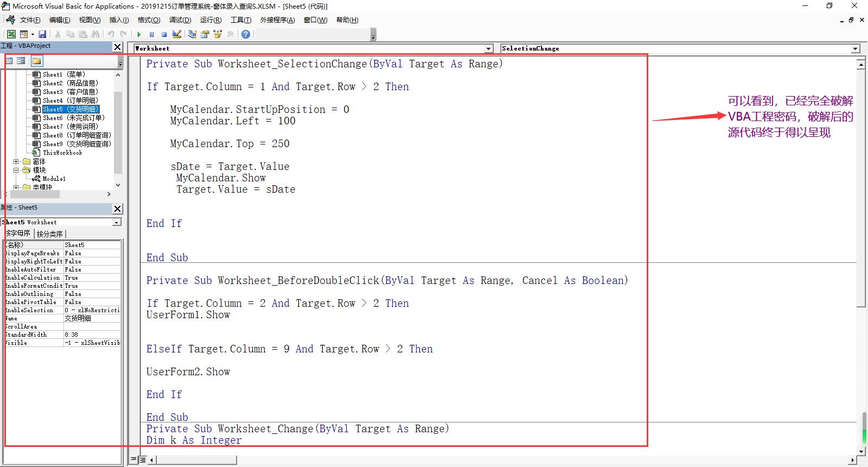Select Sheet4 (订单明细) in project tree
Image resolution: width=868 pixels, height=467 pixels.
click(x=71, y=100)
